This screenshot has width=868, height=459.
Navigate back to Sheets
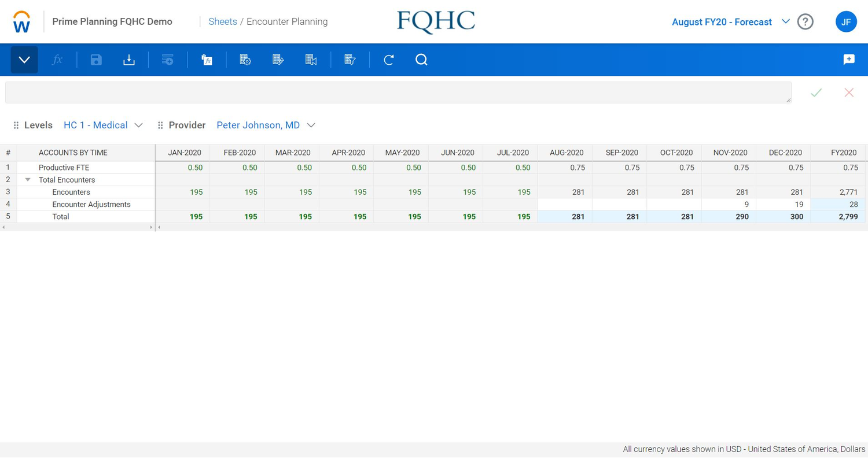[223, 21]
